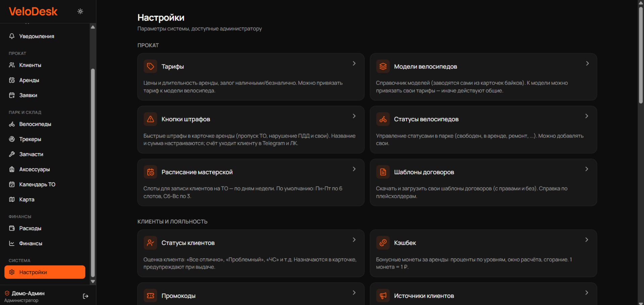
Task: Click the Шаблоны договоров document icon
Action: pos(383,172)
